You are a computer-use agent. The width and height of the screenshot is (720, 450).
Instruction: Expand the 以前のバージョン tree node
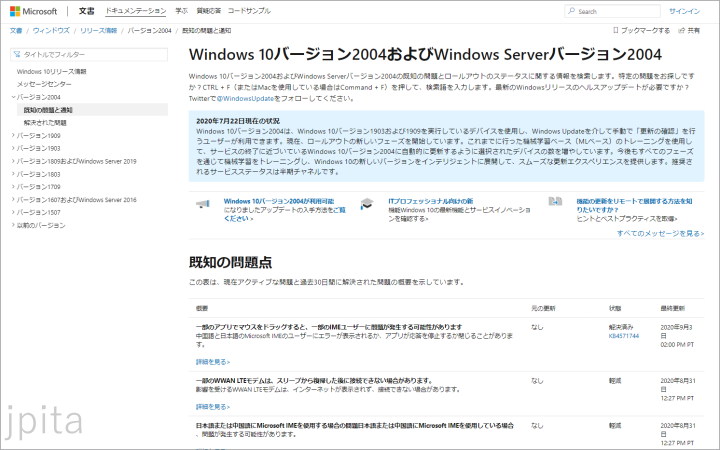[x=12, y=225]
